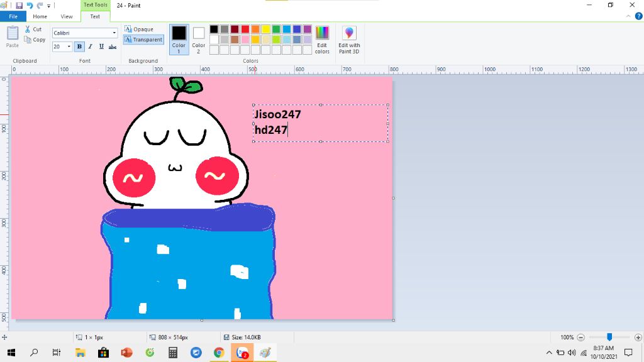Pick the orange swatch in the color palette
This screenshot has width=644, height=362.
coord(255,29)
